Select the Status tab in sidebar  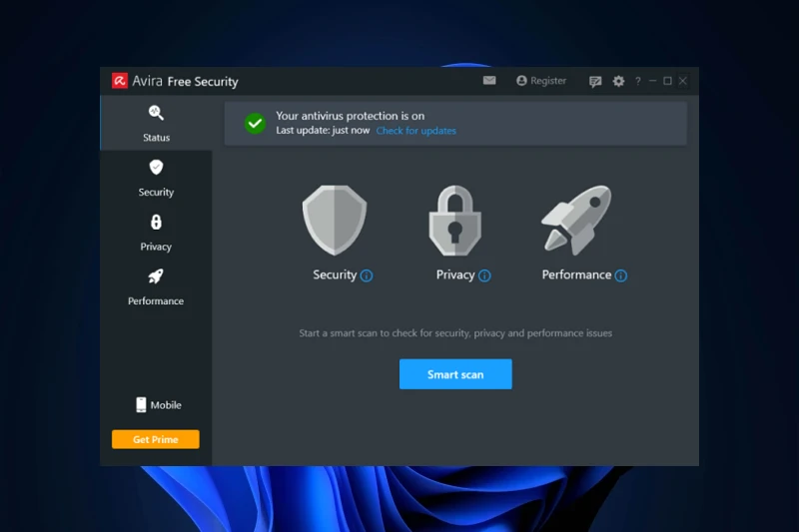(x=156, y=123)
